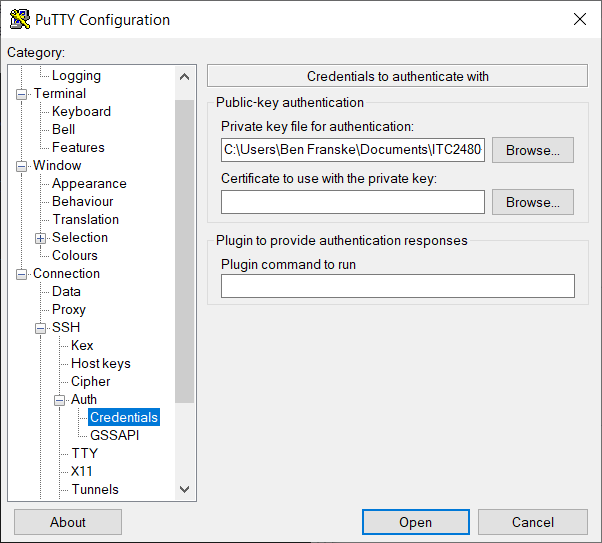Image resolution: width=602 pixels, height=543 pixels.
Task: Collapse the Auth tree node
Action: 59,400
